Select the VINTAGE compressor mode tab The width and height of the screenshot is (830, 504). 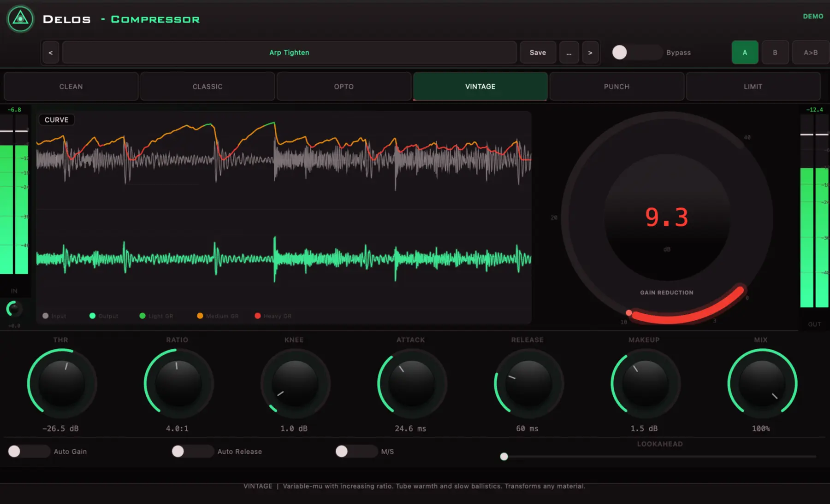pyautogui.click(x=480, y=87)
